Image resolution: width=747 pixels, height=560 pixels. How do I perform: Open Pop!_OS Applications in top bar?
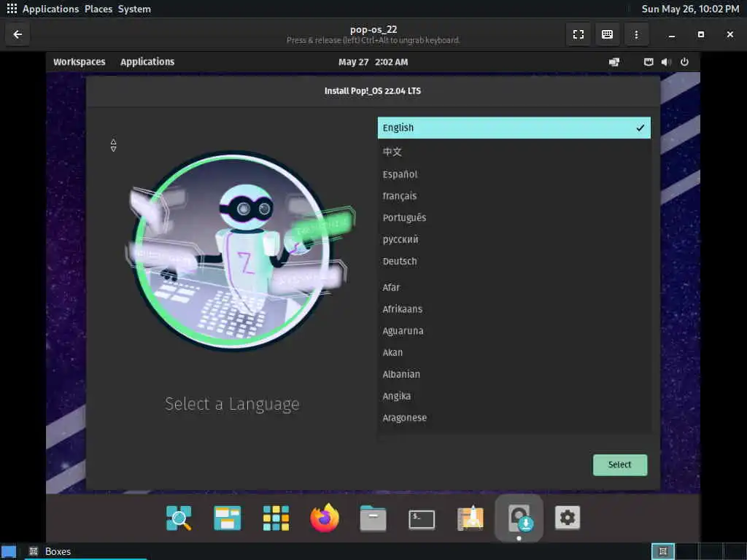tap(147, 62)
